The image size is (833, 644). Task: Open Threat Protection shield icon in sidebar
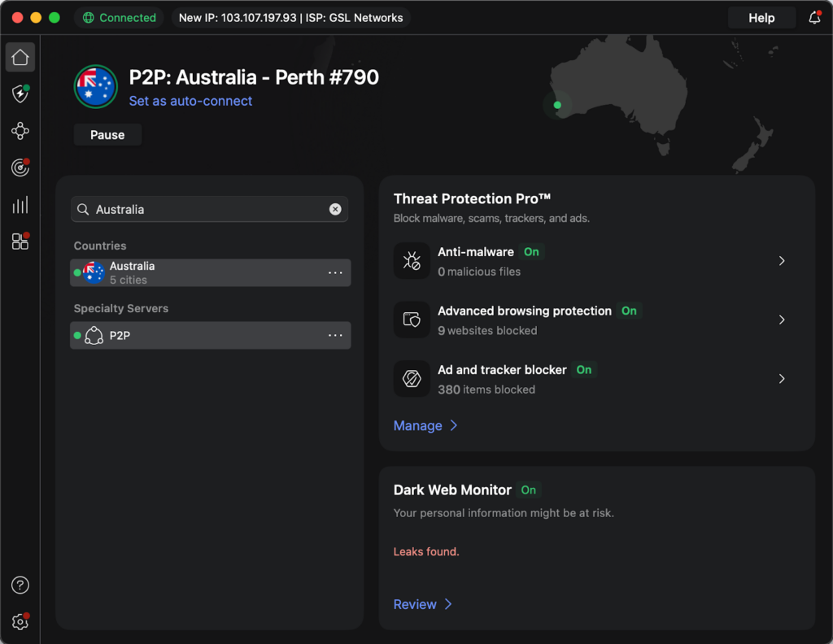(x=20, y=94)
